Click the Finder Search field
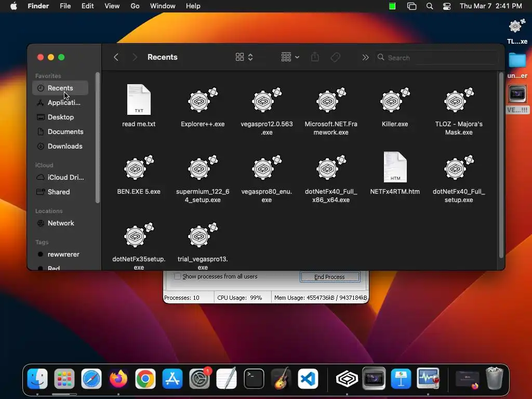Image resolution: width=532 pixels, height=399 pixels. [x=437, y=58]
